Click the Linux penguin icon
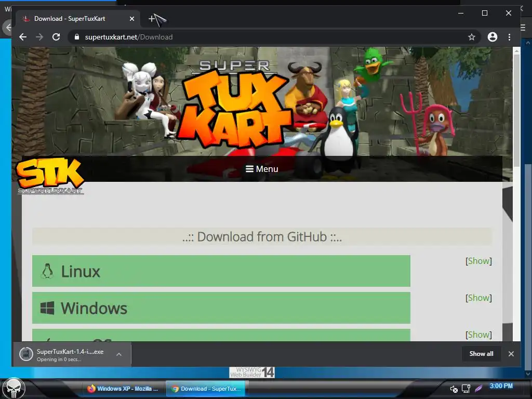Screen dimensions: 532x399 pos(47,271)
